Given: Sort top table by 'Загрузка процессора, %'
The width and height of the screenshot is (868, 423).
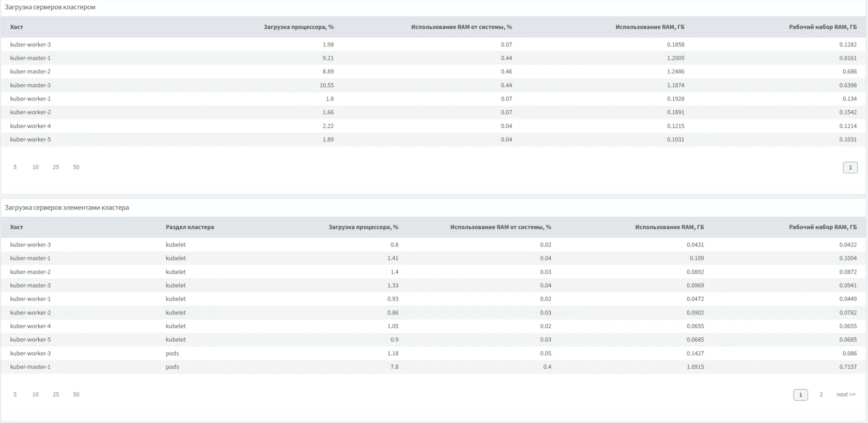Looking at the screenshot, I should (x=299, y=27).
